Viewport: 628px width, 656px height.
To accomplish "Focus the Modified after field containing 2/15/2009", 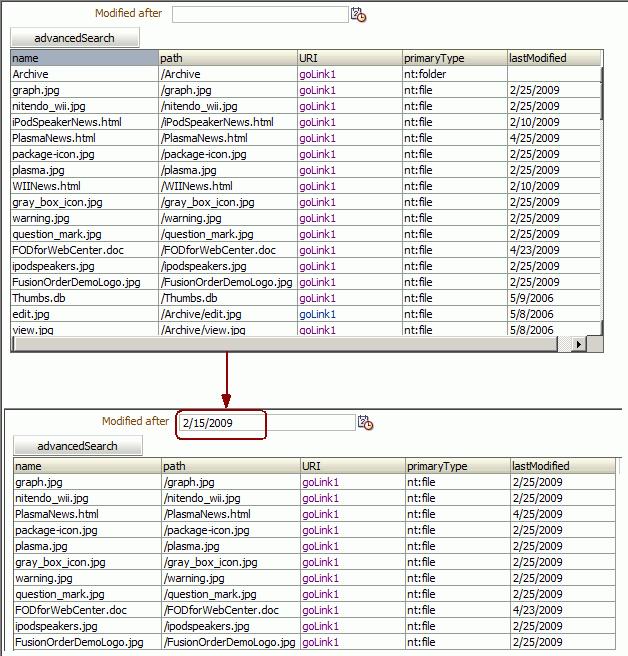I will pyautogui.click(x=267, y=423).
